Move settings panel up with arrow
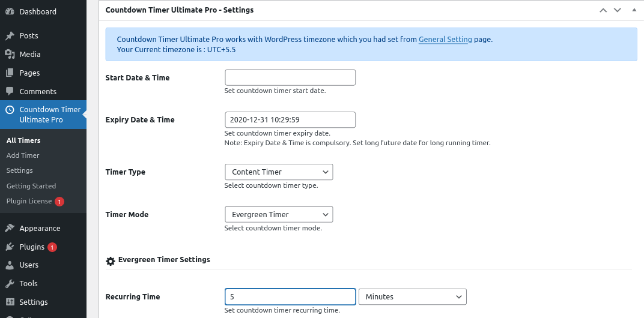The width and height of the screenshot is (644, 318). tap(603, 10)
